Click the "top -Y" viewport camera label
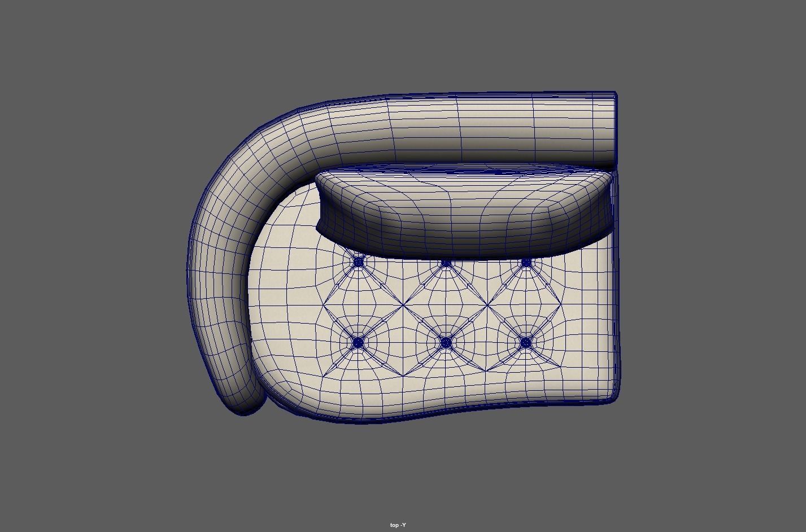Image resolution: width=806 pixels, height=532 pixels. click(x=398, y=525)
